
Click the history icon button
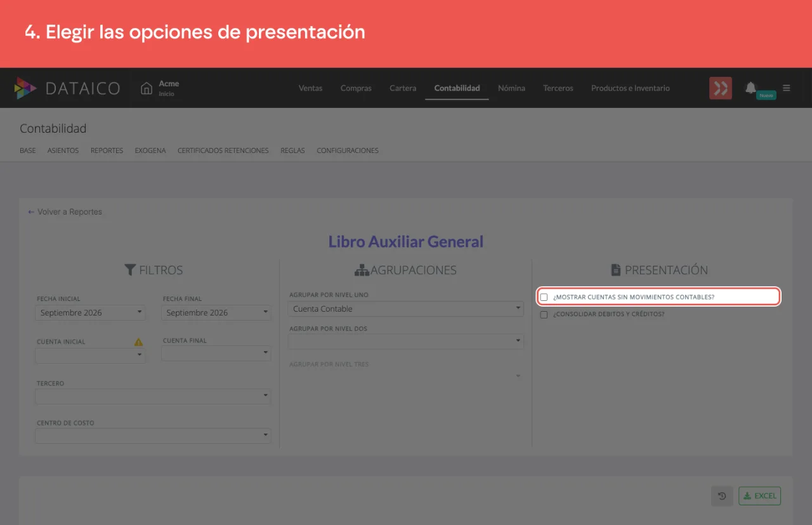point(722,496)
